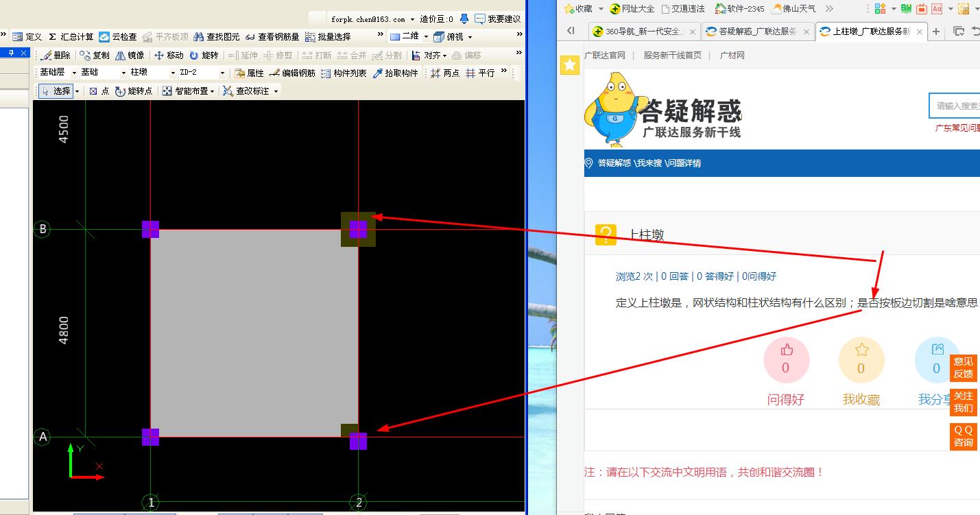Open 查找图元 find element tool
The width and height of the screenshot is (980, 515).
click(217, 36)
